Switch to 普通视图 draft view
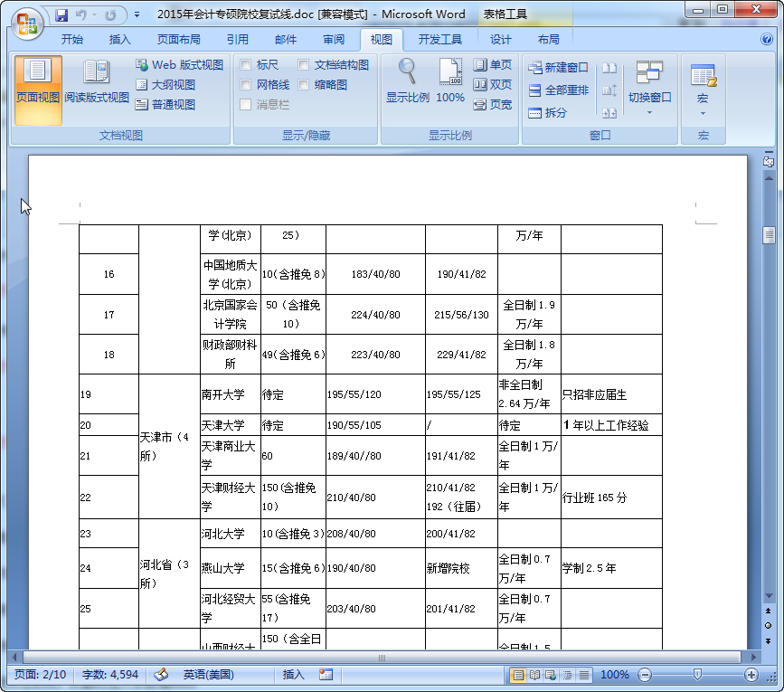784x692 pixels. (165, 105)
